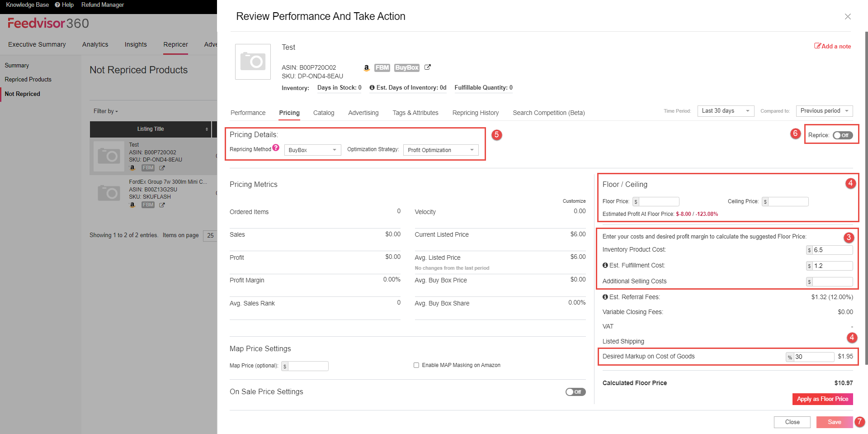Open external link icon in Test listing row
This screenshot has height=434, width=868.
tap(162, 167)
